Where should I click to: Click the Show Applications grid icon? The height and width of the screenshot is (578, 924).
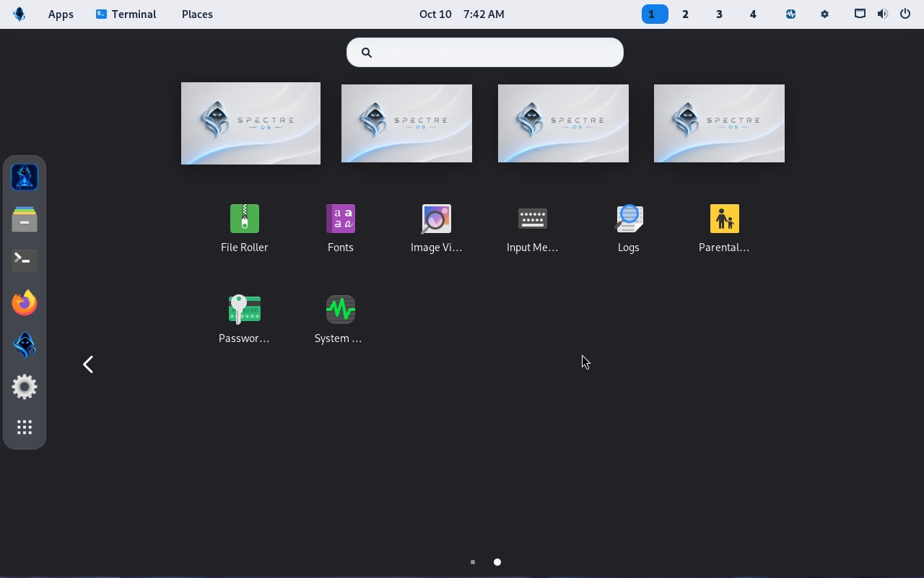[25, 427]
